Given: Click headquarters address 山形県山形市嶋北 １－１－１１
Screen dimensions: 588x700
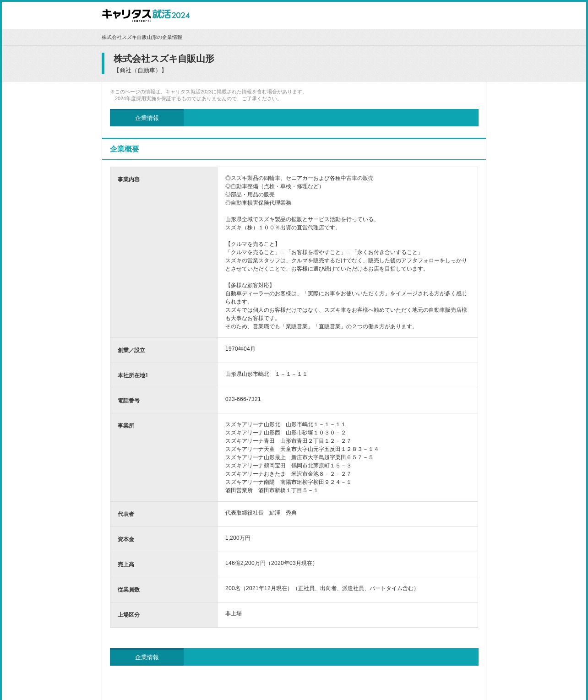Looking at the screenshot, I should click(266, 374).
